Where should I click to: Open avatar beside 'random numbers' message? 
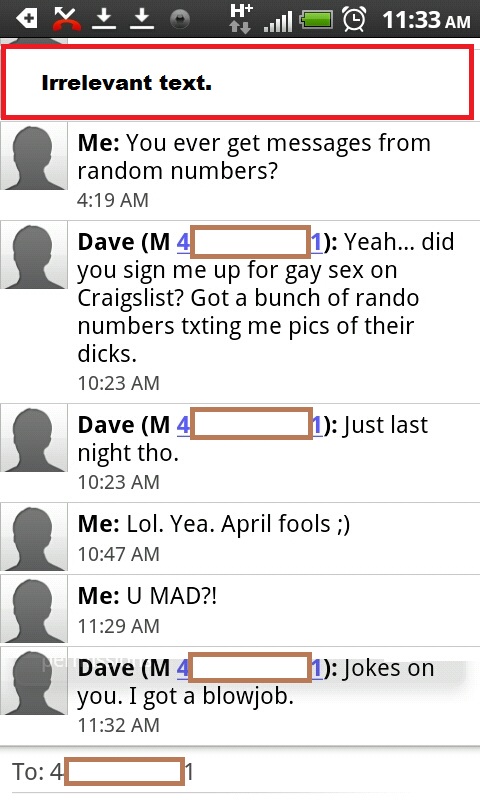coord(34,156)
